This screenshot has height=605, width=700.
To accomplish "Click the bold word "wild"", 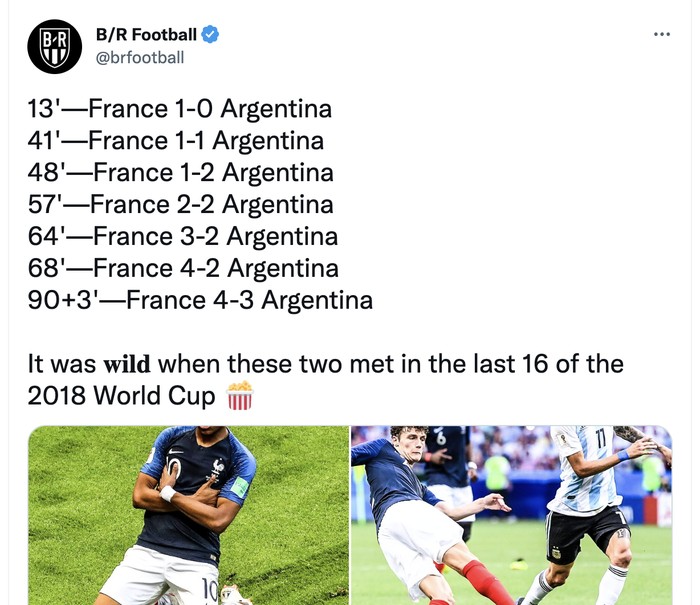I will (127, 363).
